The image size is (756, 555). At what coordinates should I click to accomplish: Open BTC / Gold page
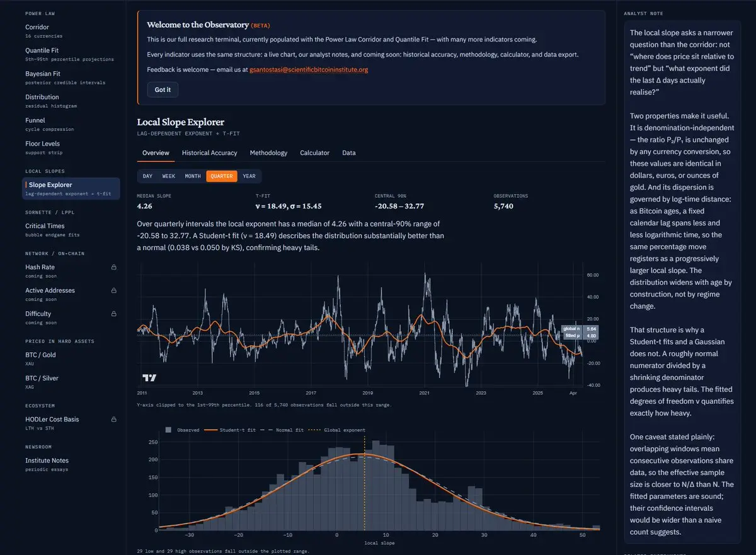(71, 358)
